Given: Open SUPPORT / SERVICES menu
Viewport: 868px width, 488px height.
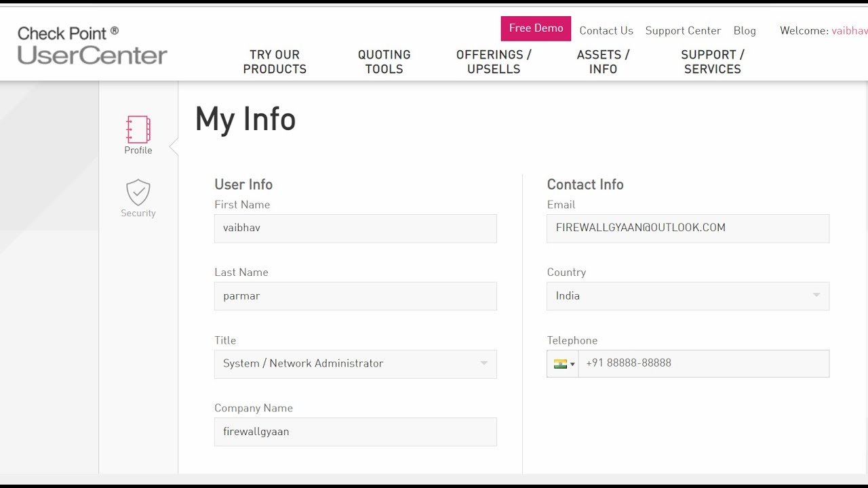Looking at the screenshot, I should (713, 62).
